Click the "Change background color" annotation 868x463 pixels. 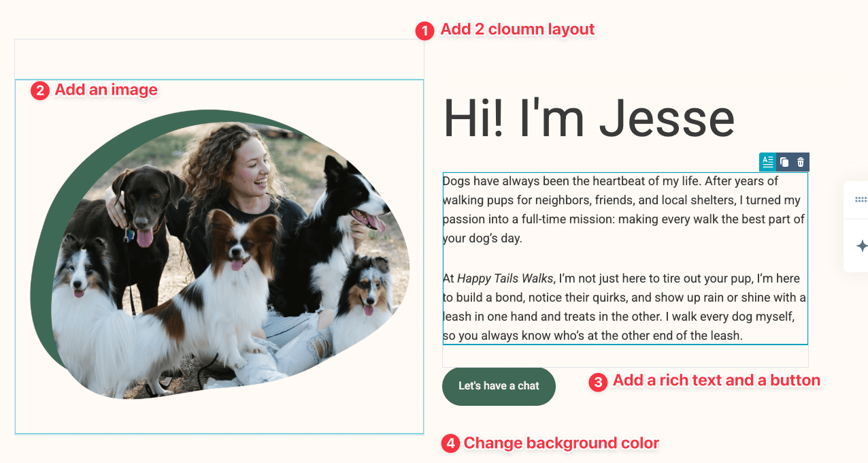tap(561, 443)
